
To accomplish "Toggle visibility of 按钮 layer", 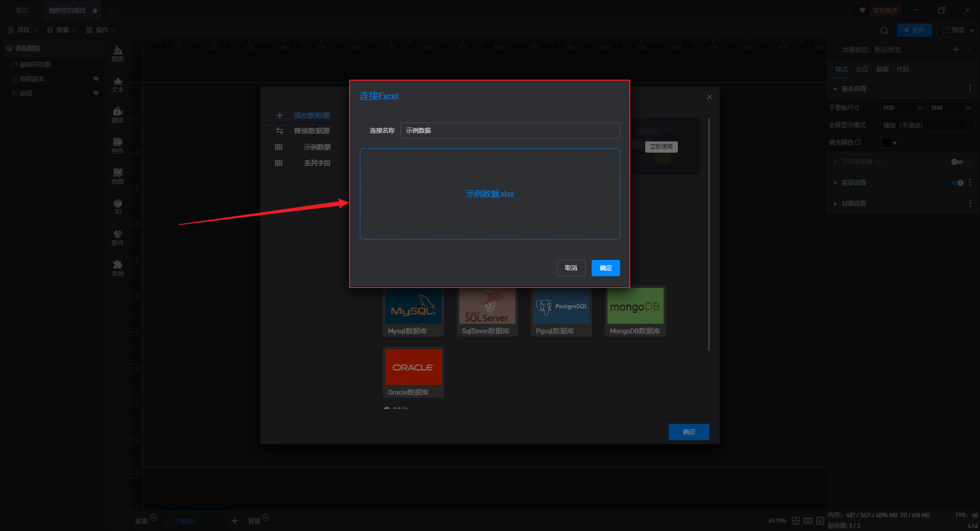I will coord(95,93).
